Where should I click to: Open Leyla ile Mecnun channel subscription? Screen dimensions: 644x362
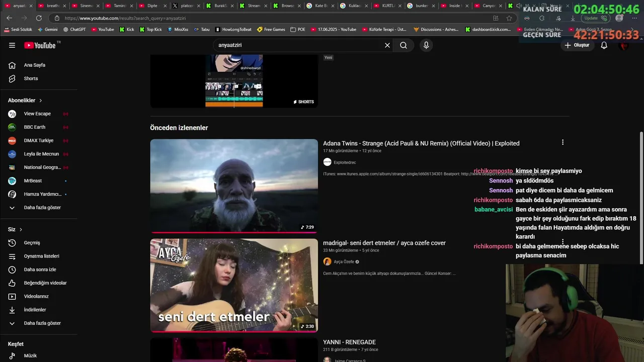pos(39,154)
